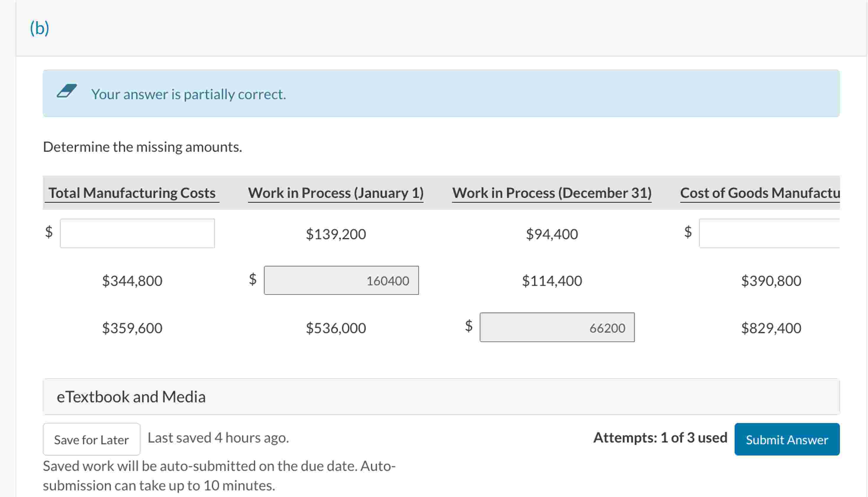868x497 pixels.
Task: Click the Total Manufacturing Costs column header
Action: 132,193
